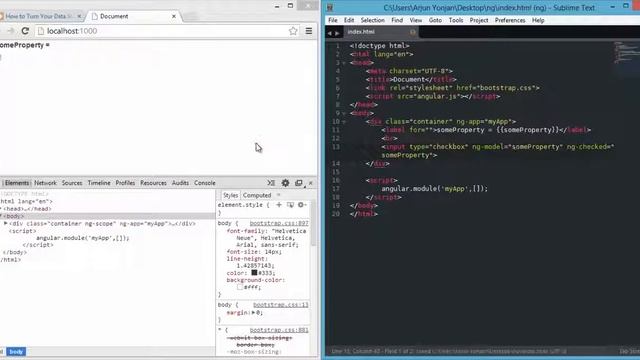The image size is (640, 360).
Task: Click Sublime Text tab-scroll left arrow
Action: [x=329, y=33]
